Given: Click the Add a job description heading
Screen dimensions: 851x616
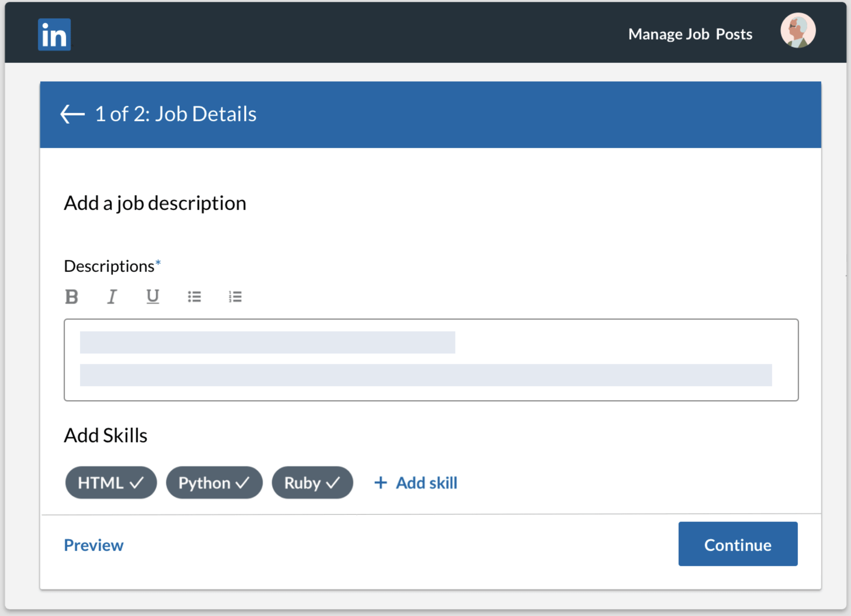Looking at the screenshot, I should coord(155,203).
